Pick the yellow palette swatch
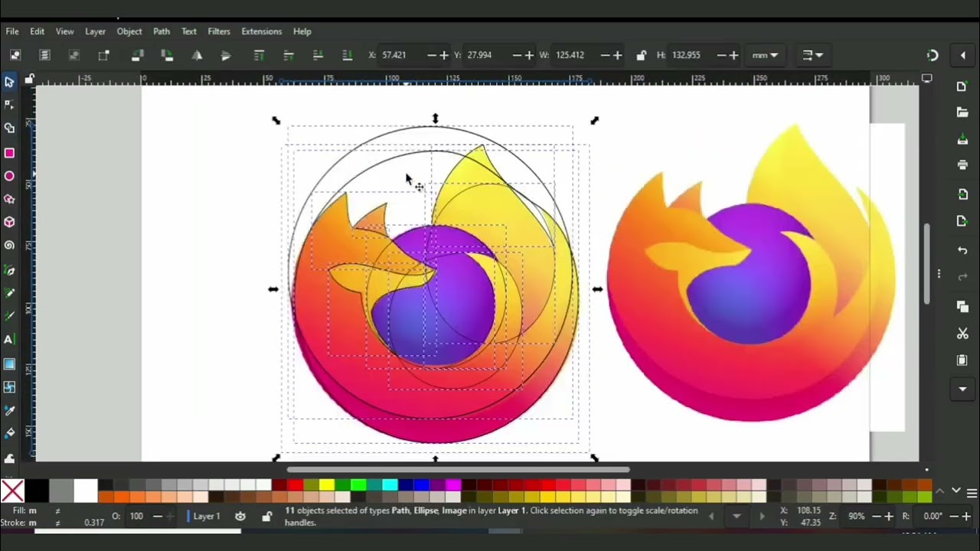 tap(327, 484)
